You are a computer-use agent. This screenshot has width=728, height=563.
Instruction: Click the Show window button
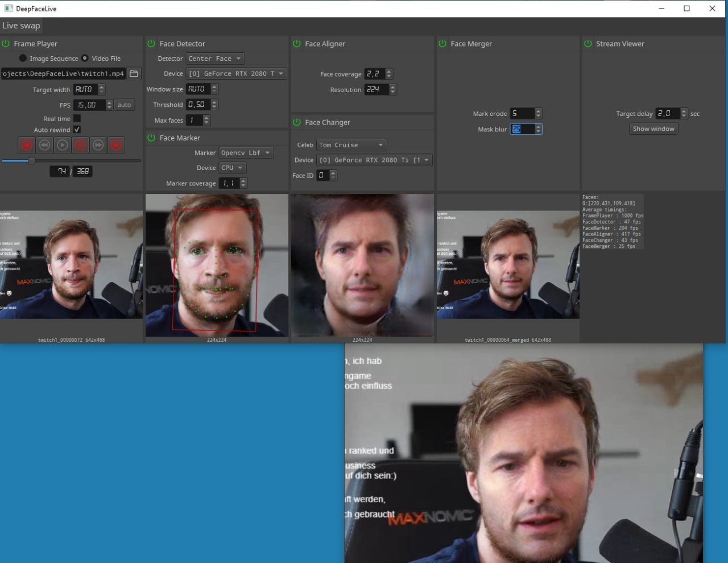(x=653, y=129)
